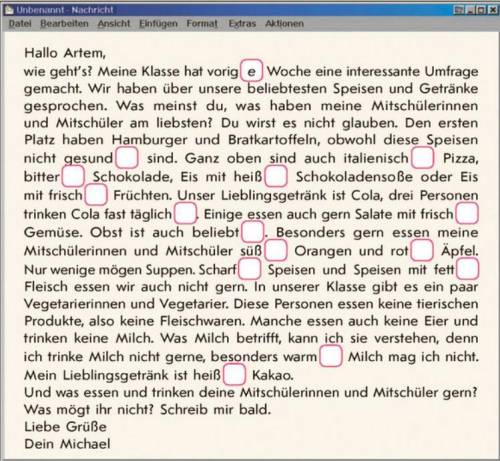Open the Format menu
Screen dimensions: 500x461
click(202, 24)
